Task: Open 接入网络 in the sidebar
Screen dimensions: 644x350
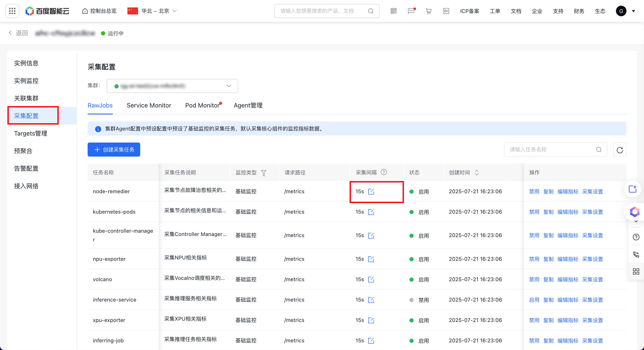Action: point(26,186)
